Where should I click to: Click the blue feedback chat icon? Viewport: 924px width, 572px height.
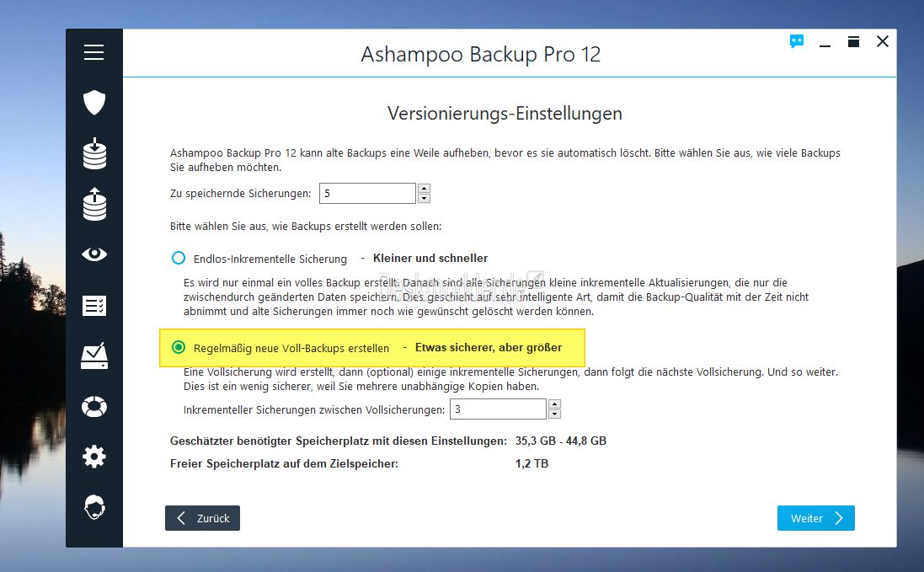pos(797,41)
